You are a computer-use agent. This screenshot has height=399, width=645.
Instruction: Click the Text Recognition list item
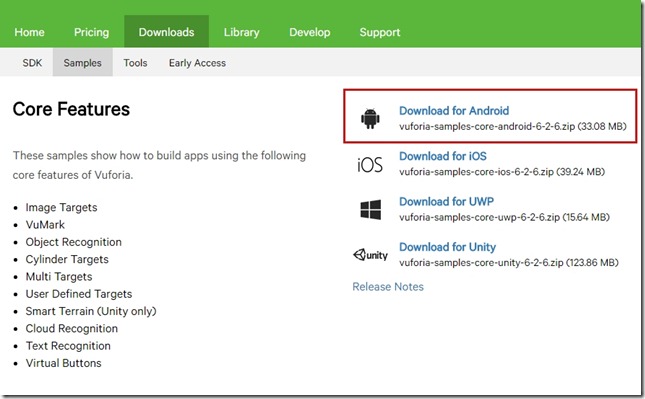click(68, 346)
